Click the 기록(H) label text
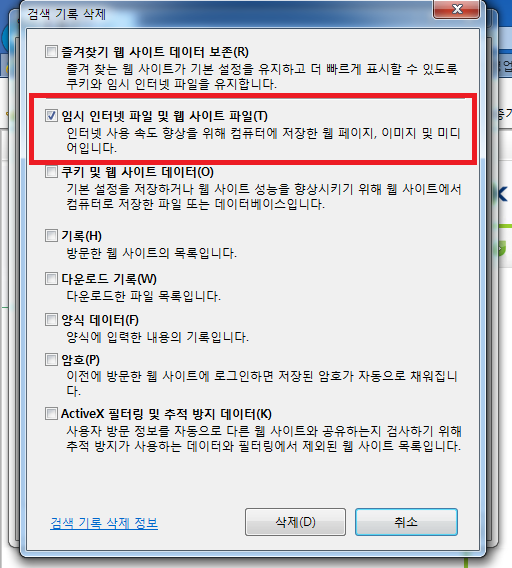The height and width of the screenshot is (568, 512). [82, 236]
